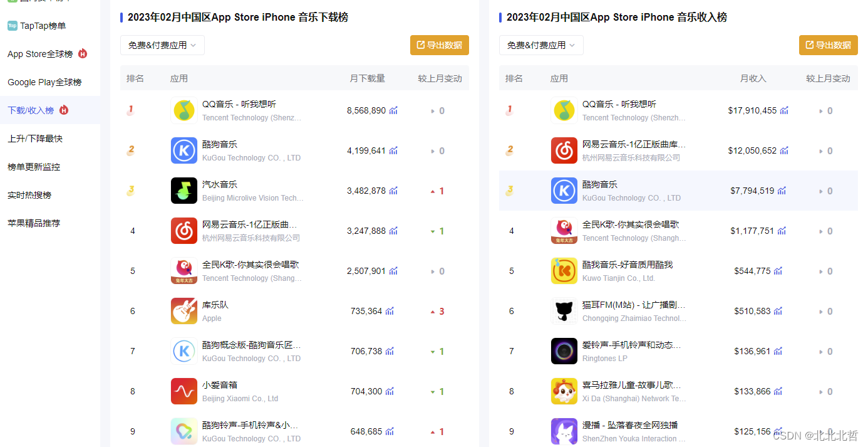Click 月下载量 column header
The image size is (868, 447).
click(368, 78)
